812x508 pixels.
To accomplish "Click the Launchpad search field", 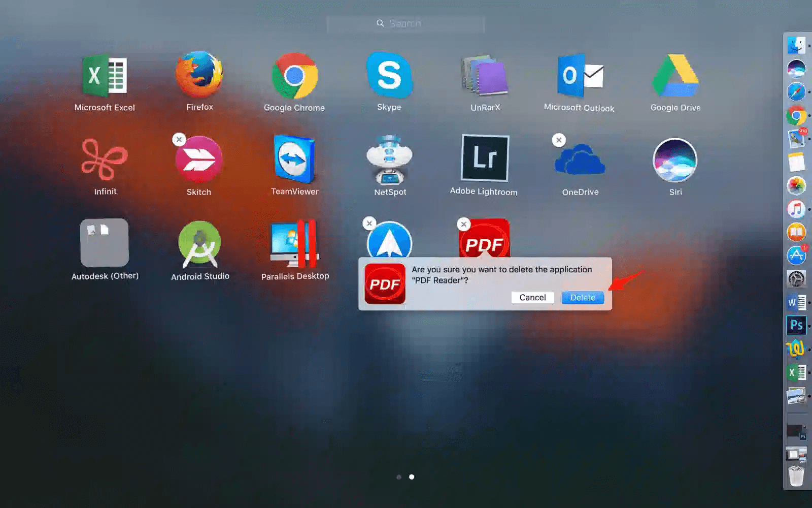I will pyautogui.click(x=405, y=24).
